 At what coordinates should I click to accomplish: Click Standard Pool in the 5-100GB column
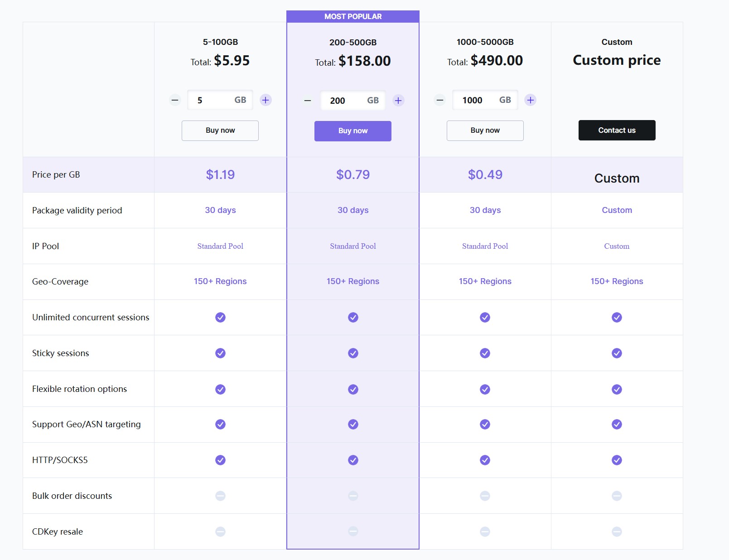(x=220, y=246)
